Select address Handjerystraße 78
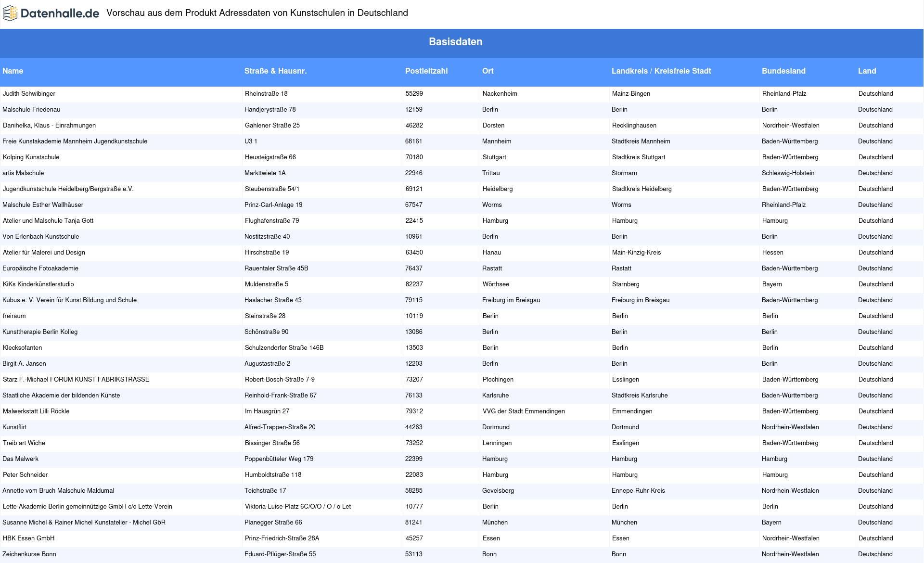924x563 pixels. coord(270,110)
